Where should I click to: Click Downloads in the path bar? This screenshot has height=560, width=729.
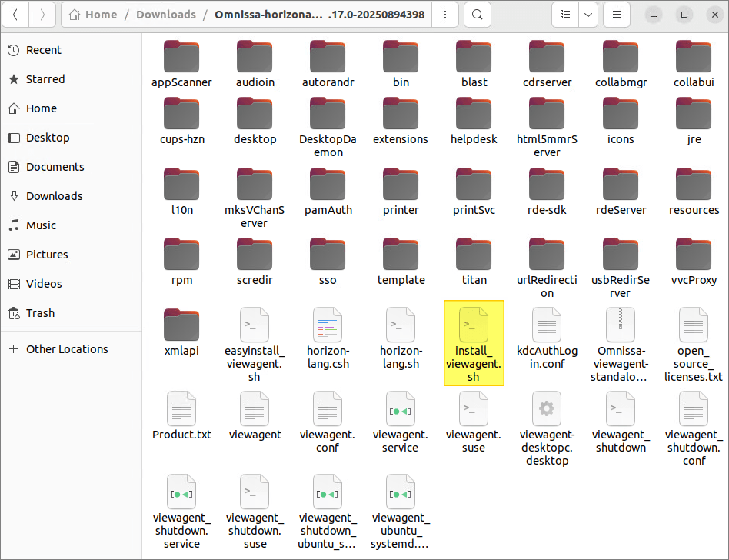pyautogui.click(x=165, y=15)
